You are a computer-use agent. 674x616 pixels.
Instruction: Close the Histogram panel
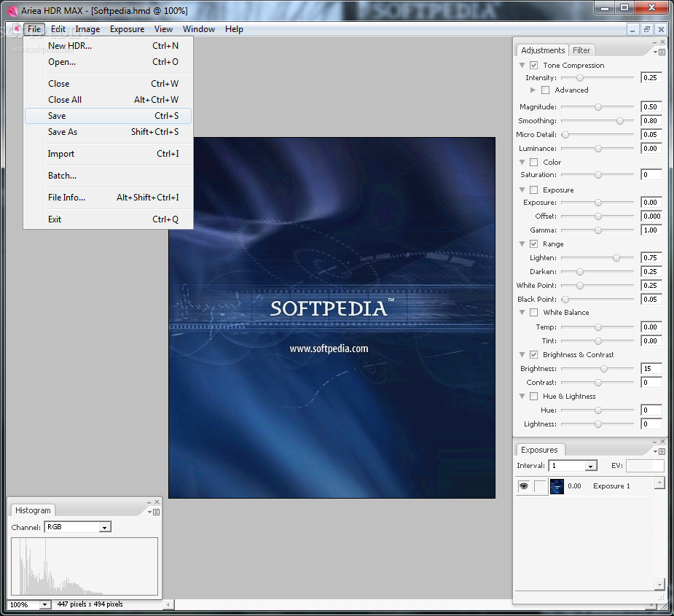(157, 502)
